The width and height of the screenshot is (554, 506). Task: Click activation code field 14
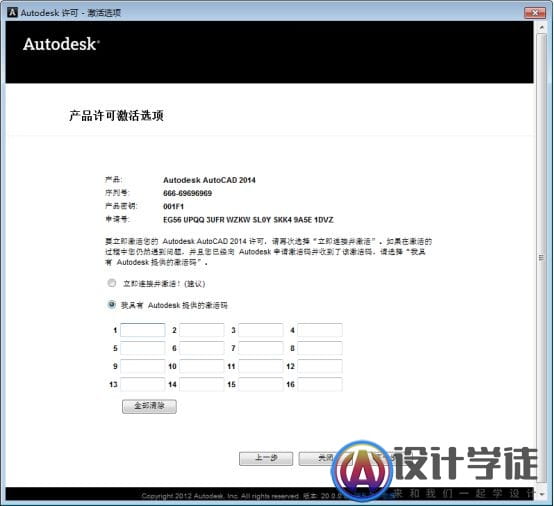point(202,384)
